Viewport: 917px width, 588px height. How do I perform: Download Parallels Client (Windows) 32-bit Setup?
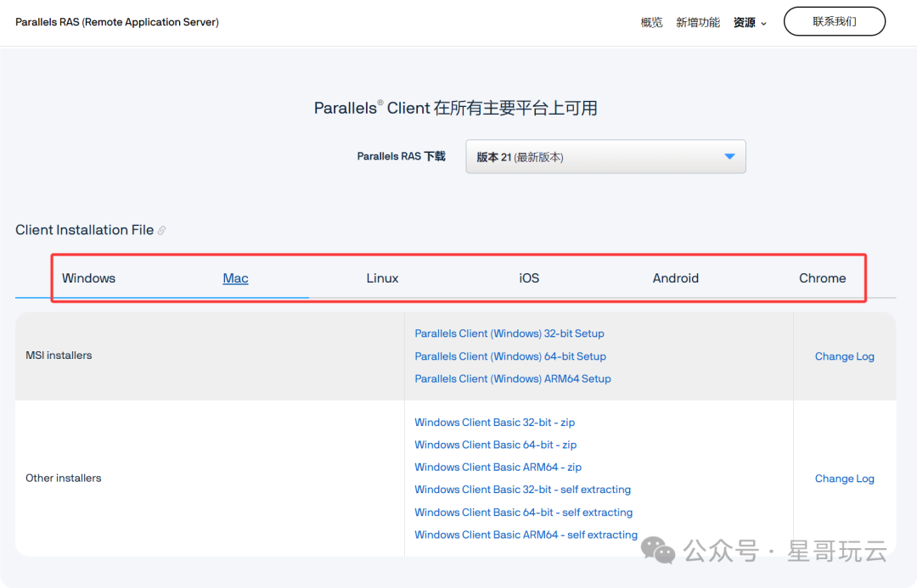click(x=509, y=333)
